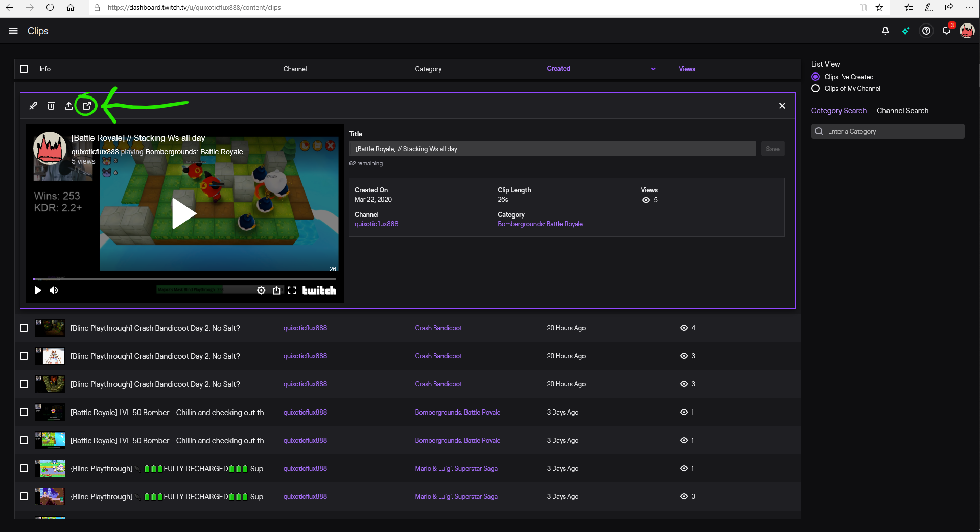The height and width of the screenshot is (532, 980).
Task: Open the notifications bell
Action: click(885, 31)
